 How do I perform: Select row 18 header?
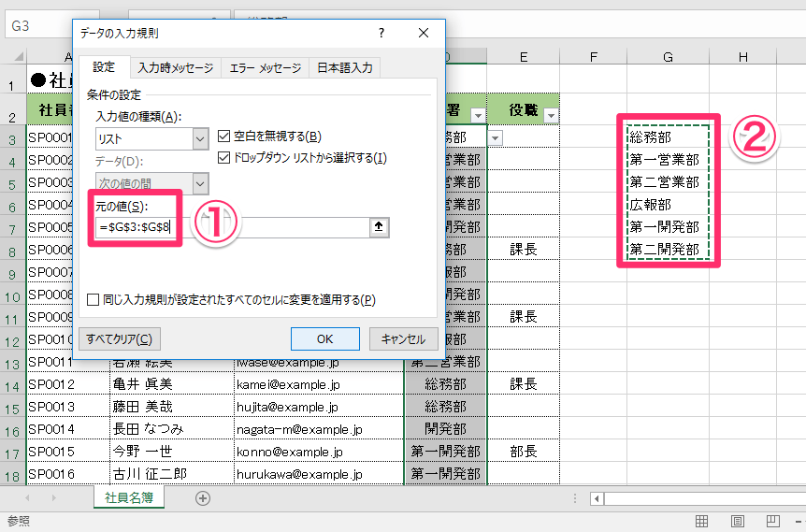point(12,475)
